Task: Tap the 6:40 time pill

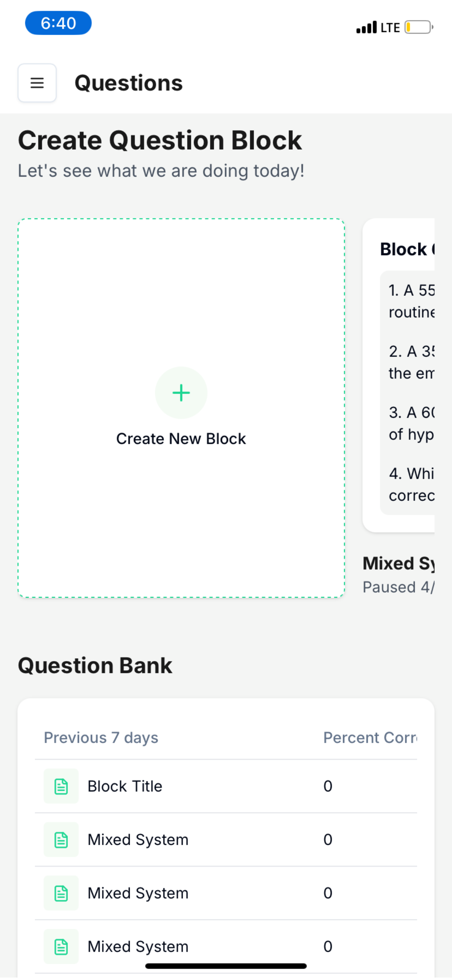Action: [x=58, y=23]
